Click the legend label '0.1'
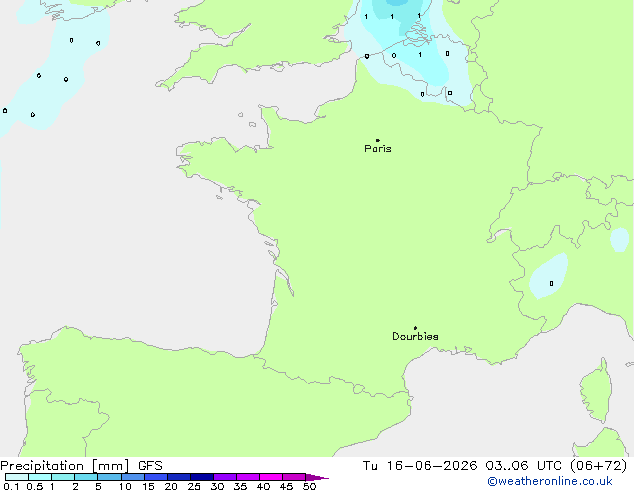Image resolution: width=634 pixels, height=490 pixels. coord(11,486)
